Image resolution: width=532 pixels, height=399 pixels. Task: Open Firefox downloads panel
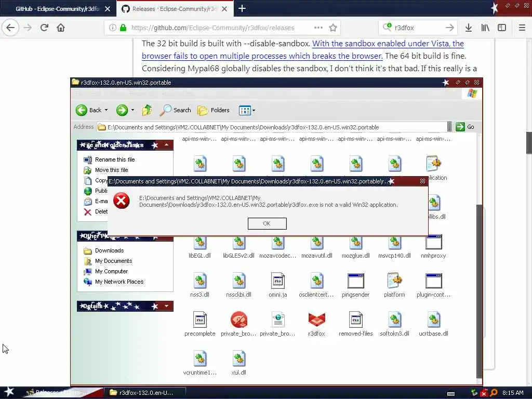click(469, 28)
